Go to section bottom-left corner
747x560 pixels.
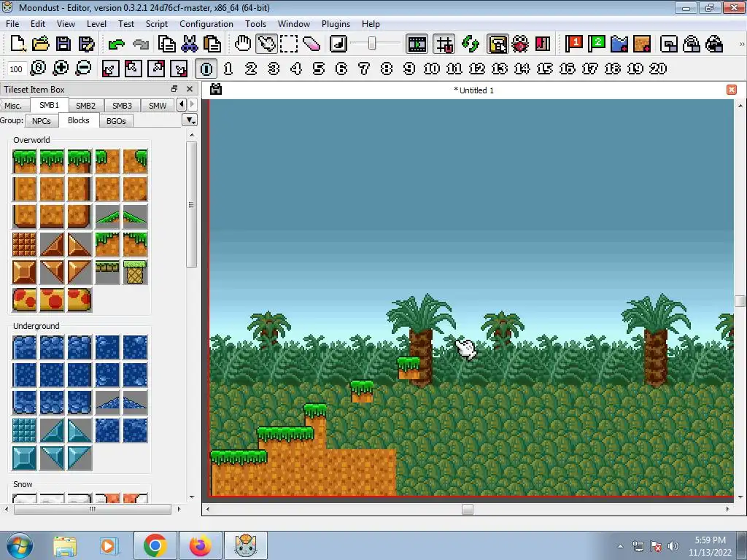click(x=110, y=69)
